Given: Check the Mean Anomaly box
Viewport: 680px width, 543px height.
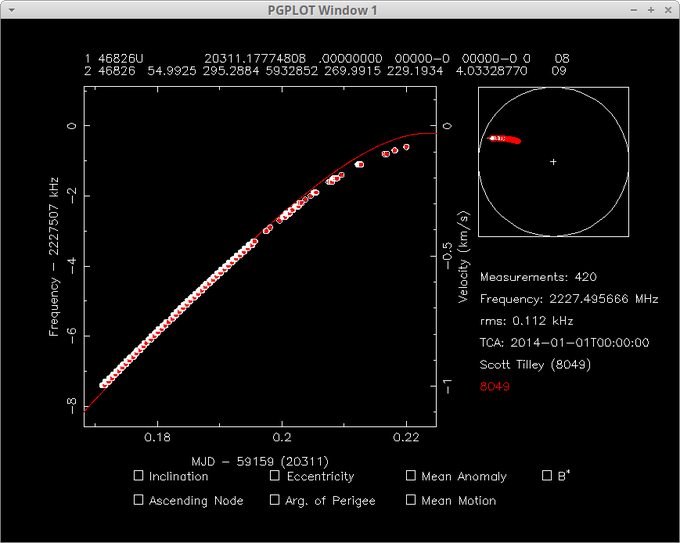Looking at the screenshot, I should (411, 477).
